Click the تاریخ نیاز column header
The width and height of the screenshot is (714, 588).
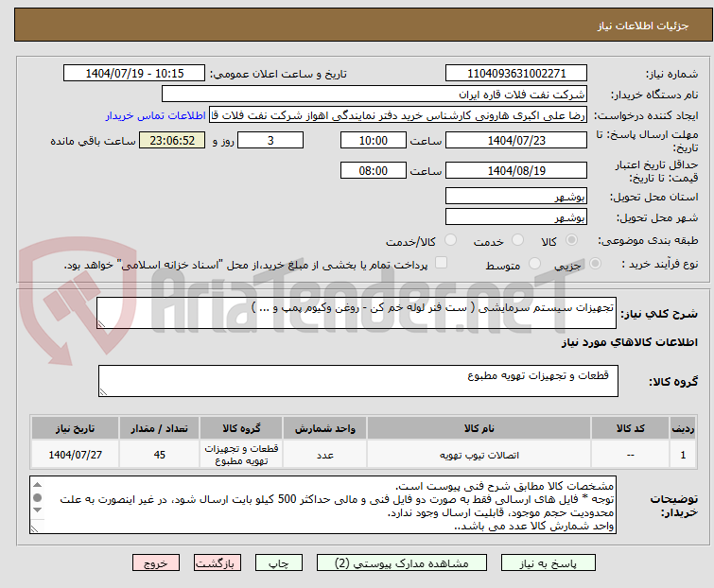pyautogui.click(x=75, y=428)
